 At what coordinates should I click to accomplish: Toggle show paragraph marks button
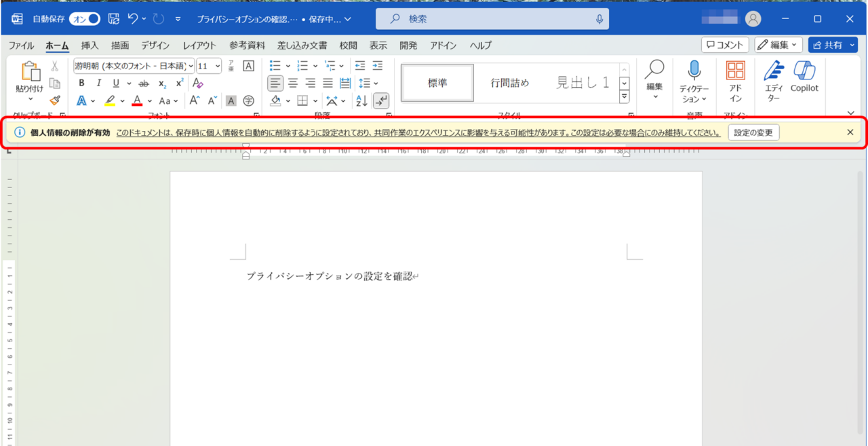click(381, 100)
